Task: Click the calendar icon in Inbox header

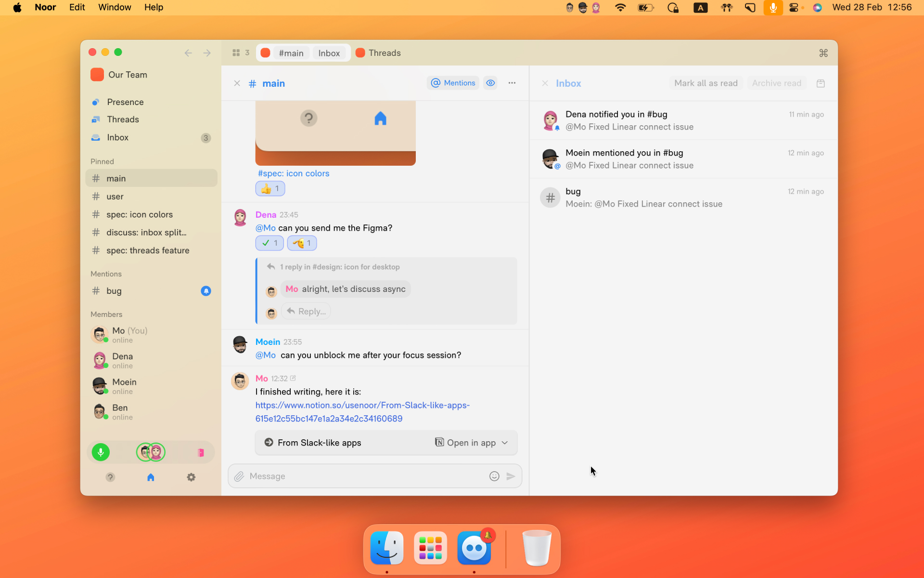Action: pos(821,83)
